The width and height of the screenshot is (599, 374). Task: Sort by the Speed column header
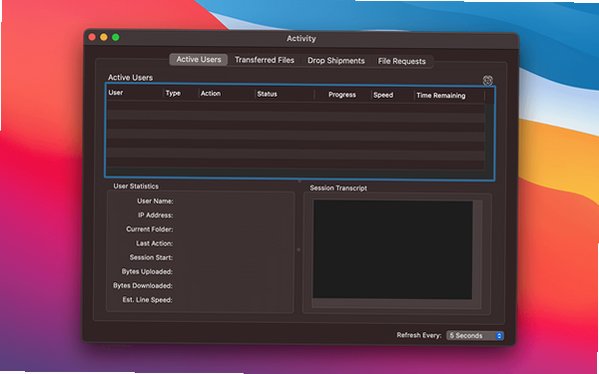pos(393,96)
